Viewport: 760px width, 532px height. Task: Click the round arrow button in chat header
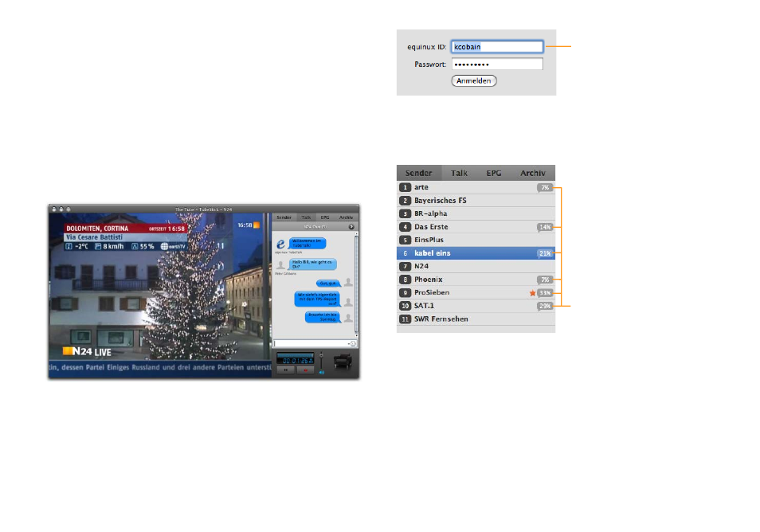[351, 227]
